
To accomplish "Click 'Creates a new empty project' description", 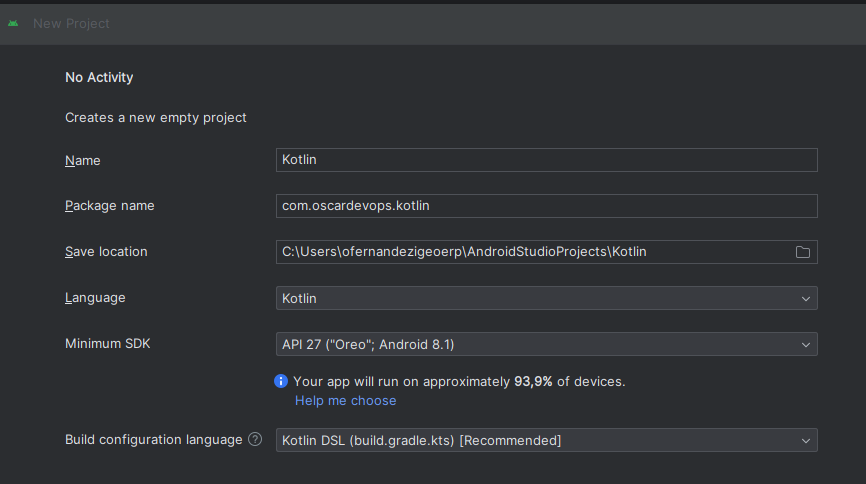I will pos(156,118).
